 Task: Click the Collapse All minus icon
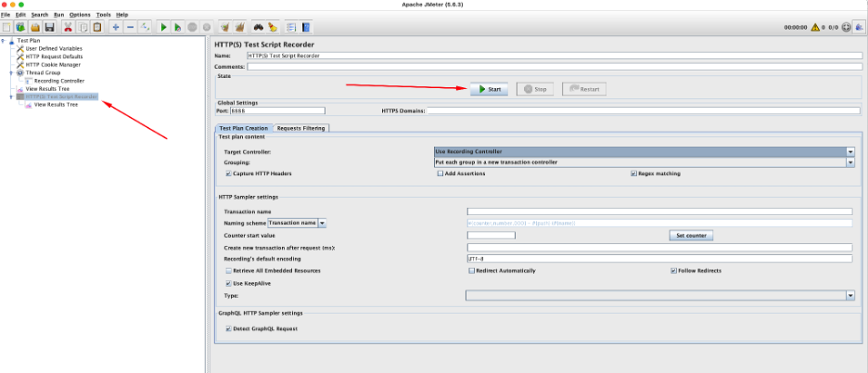(x=130, y=27)
